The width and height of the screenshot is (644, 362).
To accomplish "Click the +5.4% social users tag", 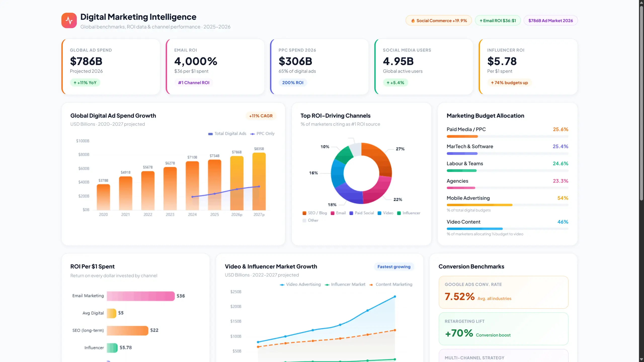I will click(x=395, y=83).
